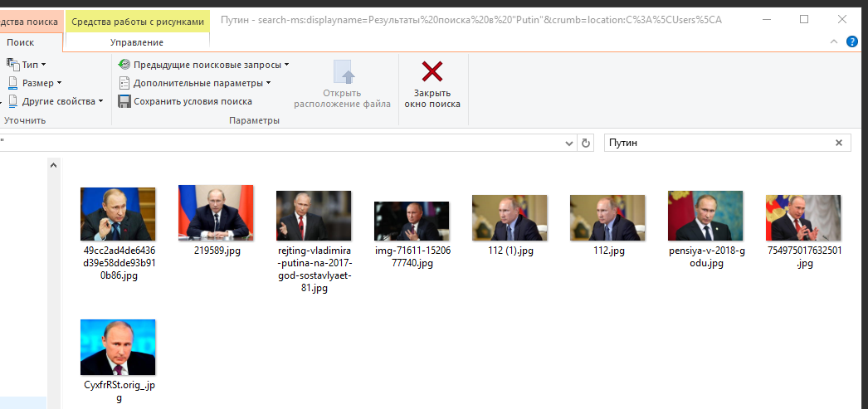Select the 219589.jpg thumbnail
This screenshot has width=868, height=409.
(x=216, y=212)
